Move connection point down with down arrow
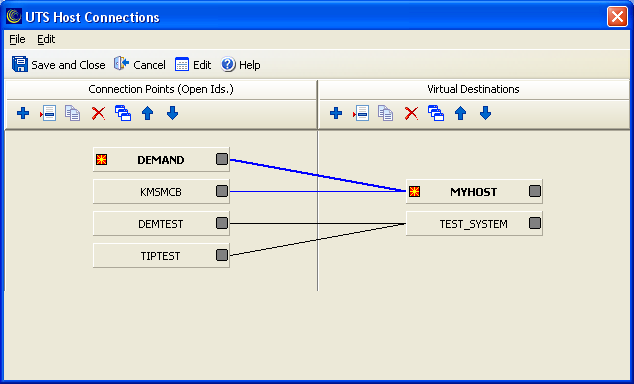The image size is (634, 384). tap(173, 113)
